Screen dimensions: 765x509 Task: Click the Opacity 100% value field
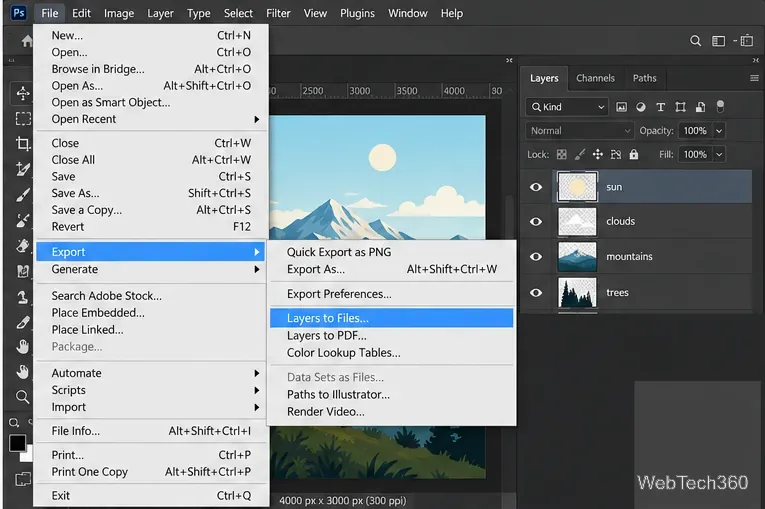click(x=695, y=131)
